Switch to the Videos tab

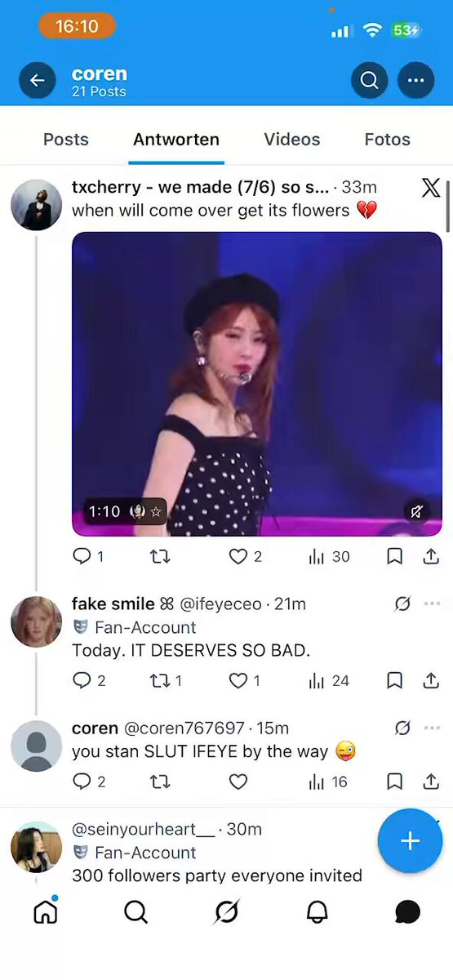point(292,140)
